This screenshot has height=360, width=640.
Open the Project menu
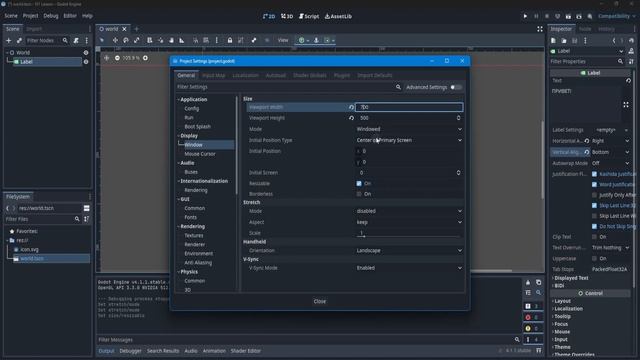[30, 16]
